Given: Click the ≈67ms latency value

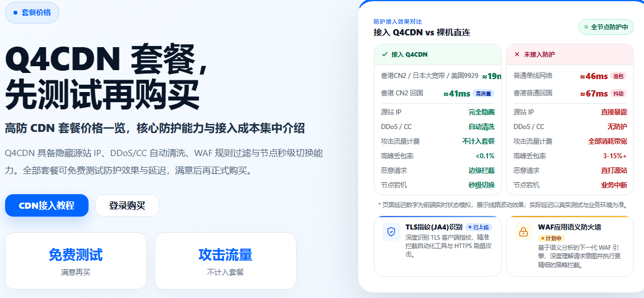Looking at the screenshot, I should click(594, 94).
